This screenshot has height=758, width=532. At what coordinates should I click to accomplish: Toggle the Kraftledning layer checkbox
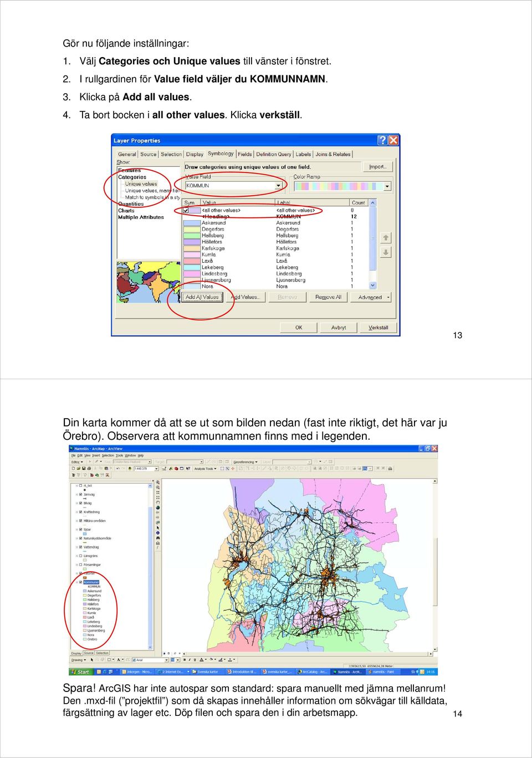(x=81, y=512)
